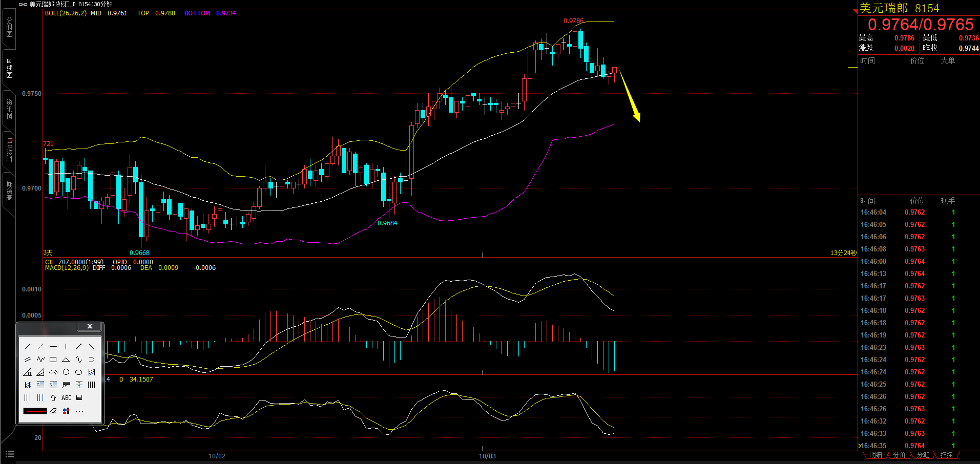Image resolution: width=980 pixels, height=464 pixels.
Task: Select the sine curve tool
Action: pyautogui.click(x=79, y=360)
